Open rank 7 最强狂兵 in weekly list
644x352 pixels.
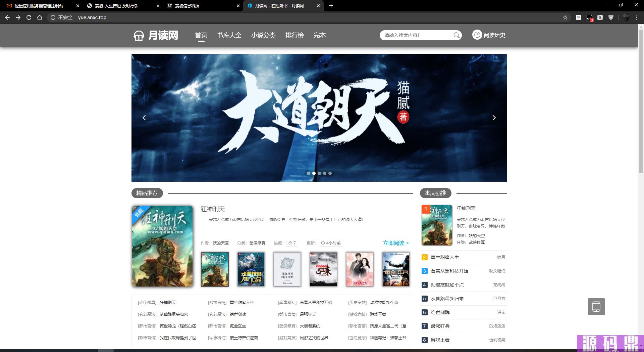click(x=440, y=326)
